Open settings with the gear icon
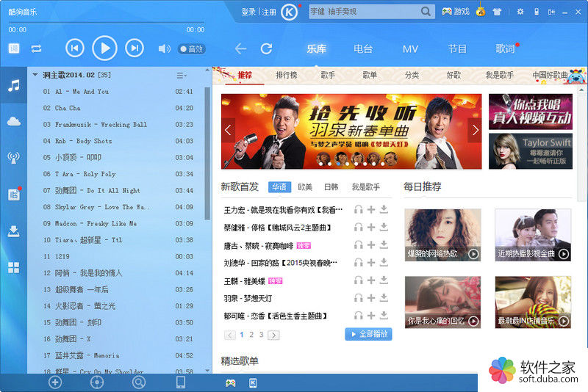 (x=520, y=12)
